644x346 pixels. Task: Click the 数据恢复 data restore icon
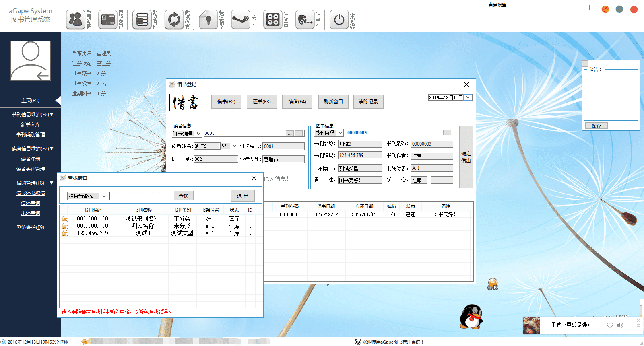pyautogui.click(x=174, y=19)
